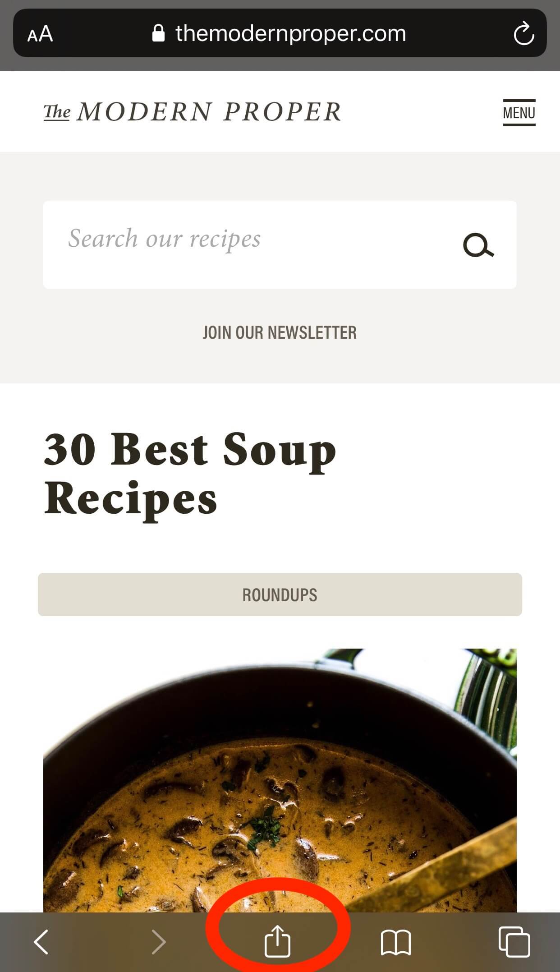Image resolution: width=560 pixels, height=972 pixels.
Task: Click the JOIN OUR NEWSLETTER link
Action: pyautogui.click(x=280, y=333)
